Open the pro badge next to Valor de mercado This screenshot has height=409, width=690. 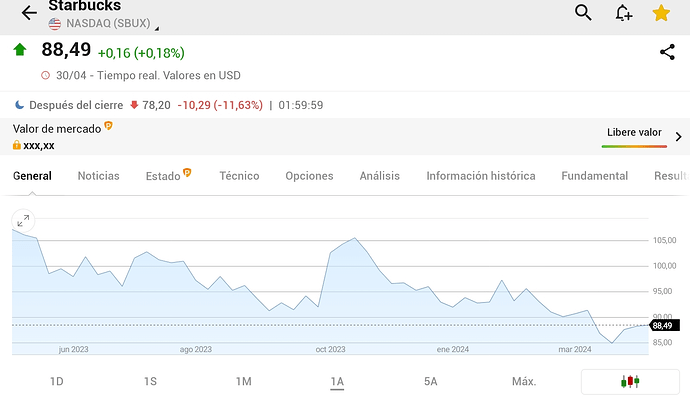(108, 126)
